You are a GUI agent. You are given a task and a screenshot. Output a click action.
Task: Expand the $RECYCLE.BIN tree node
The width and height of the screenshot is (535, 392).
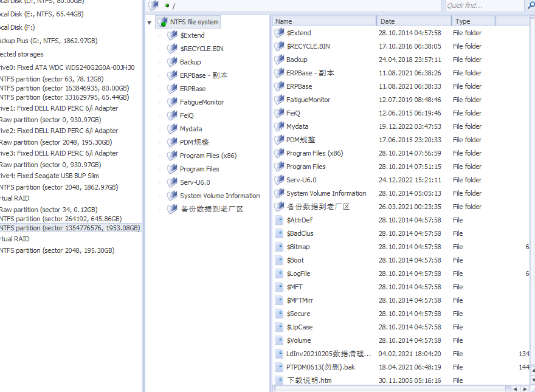[x=159, y=49]
